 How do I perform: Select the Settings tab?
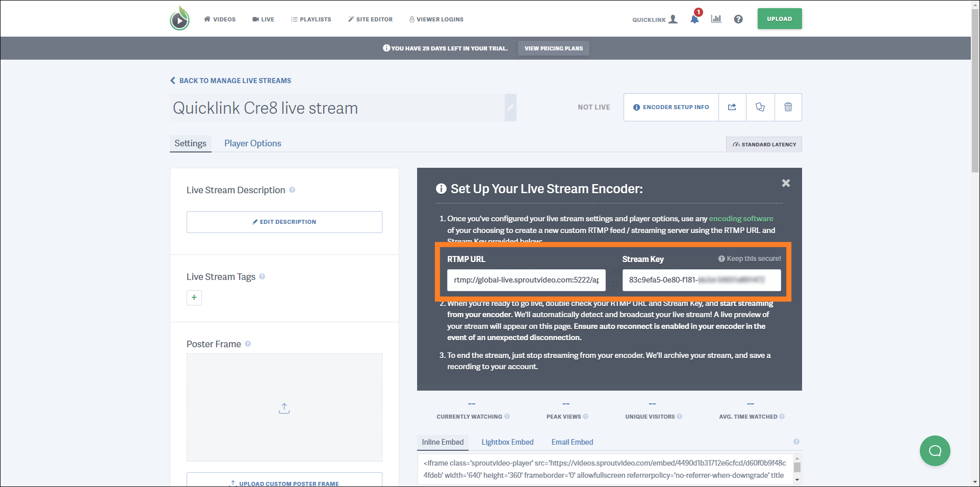pos(190,143)
